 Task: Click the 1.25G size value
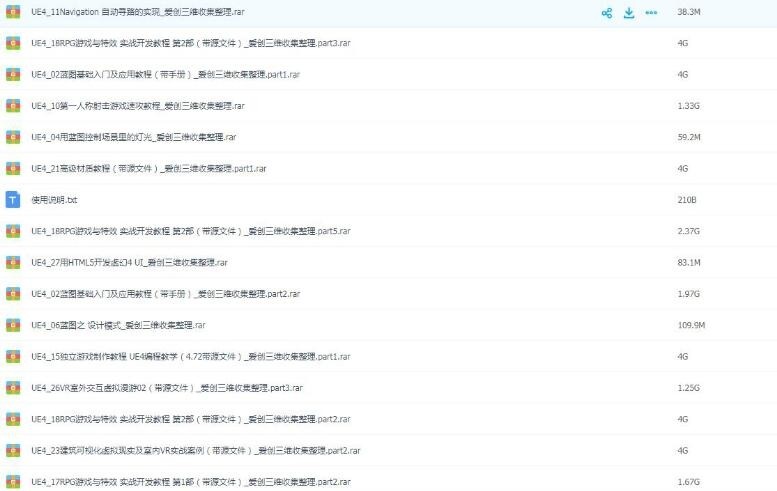click(x=689, y=387)
